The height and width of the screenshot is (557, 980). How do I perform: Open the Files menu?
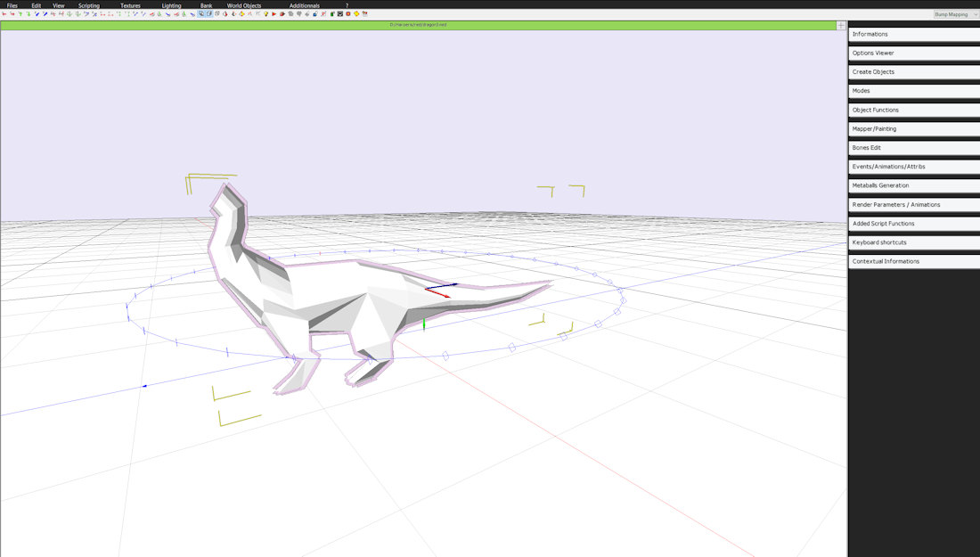tap(12, 5)
